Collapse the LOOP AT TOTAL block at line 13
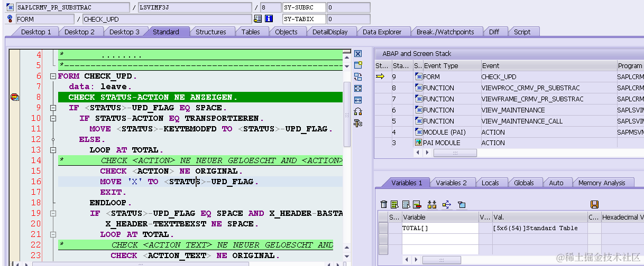The image size is (644, 266). point(53,150)
